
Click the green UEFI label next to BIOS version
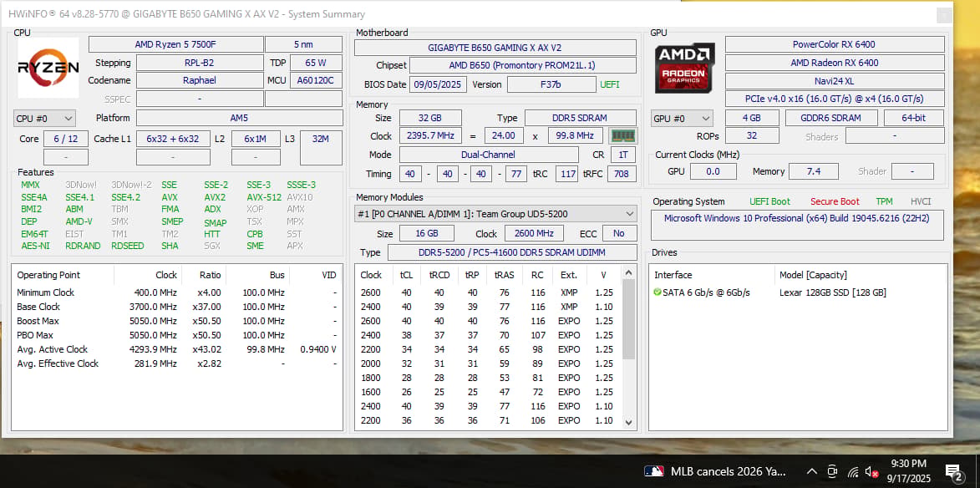tap(609, 84)
